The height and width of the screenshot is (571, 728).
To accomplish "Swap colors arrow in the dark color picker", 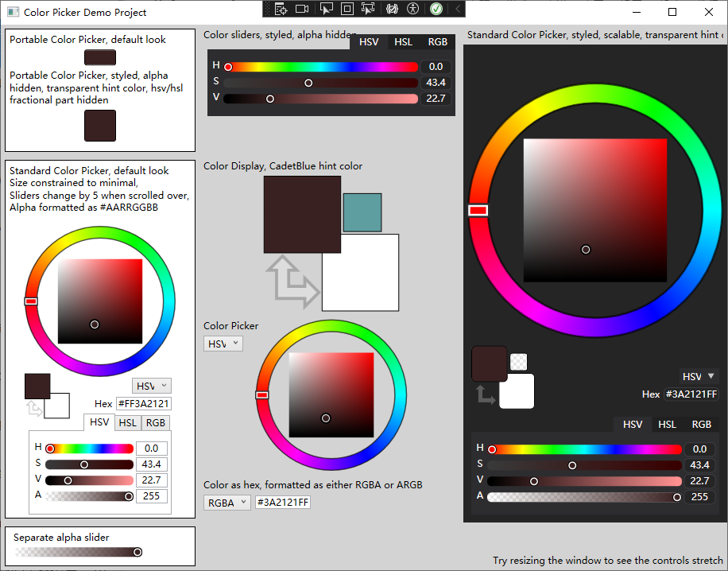I will coord(486,394).
